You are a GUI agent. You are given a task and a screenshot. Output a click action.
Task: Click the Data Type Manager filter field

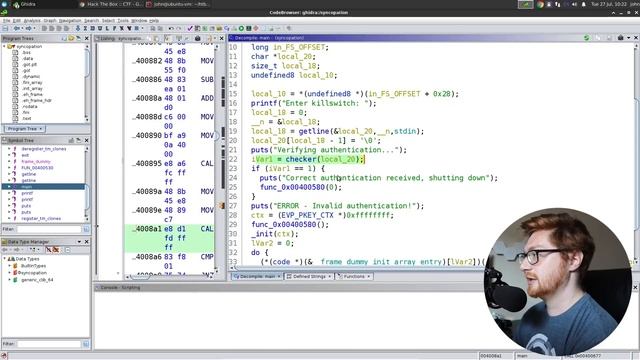49,344
